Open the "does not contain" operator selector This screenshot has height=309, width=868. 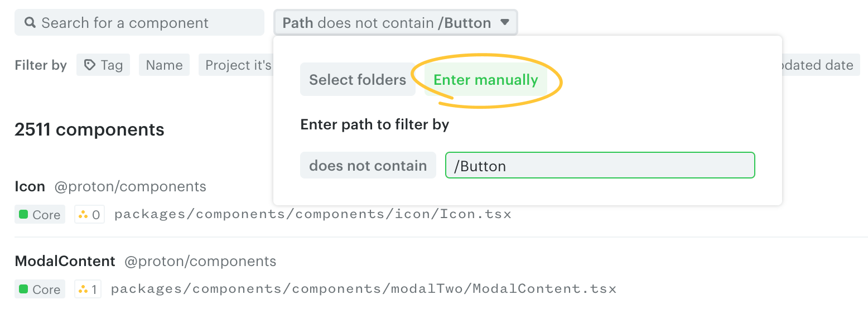368,166
